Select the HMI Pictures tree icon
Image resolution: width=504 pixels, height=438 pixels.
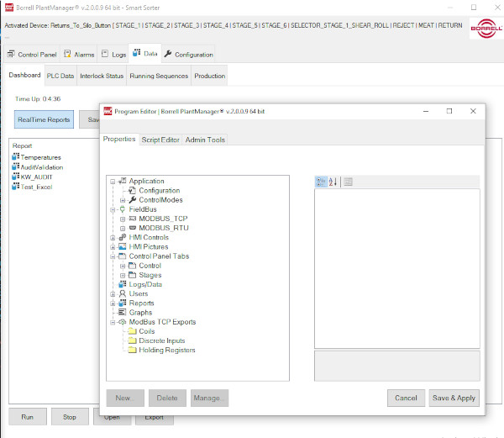pyautogui.click(x=123, y=247)
